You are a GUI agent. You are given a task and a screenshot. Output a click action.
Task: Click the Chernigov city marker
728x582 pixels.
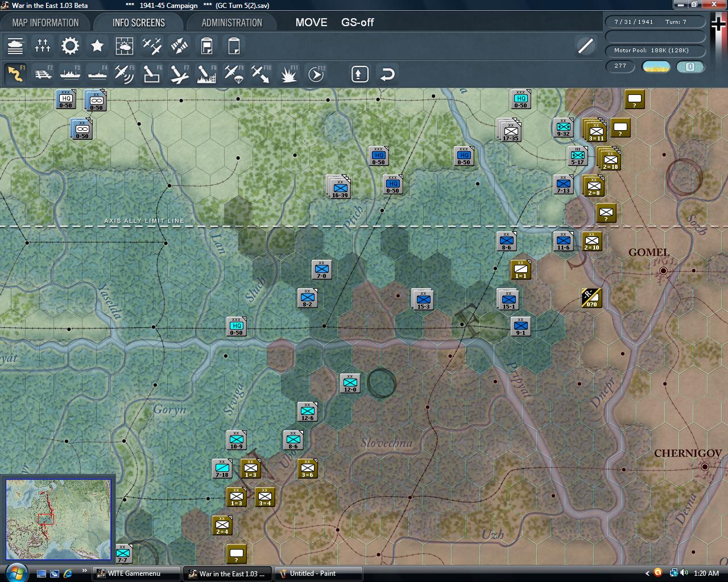point(705,467)
